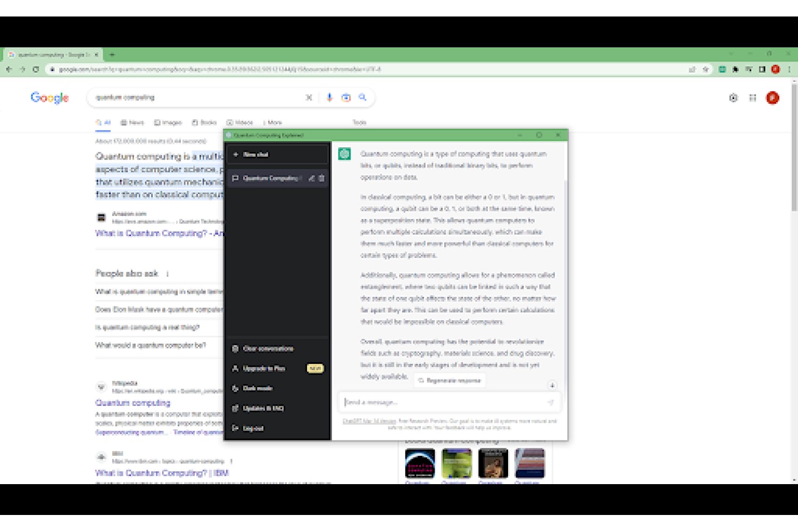
Task: Click the Chrome forward arrow
Action: click(x=22, y=69)
